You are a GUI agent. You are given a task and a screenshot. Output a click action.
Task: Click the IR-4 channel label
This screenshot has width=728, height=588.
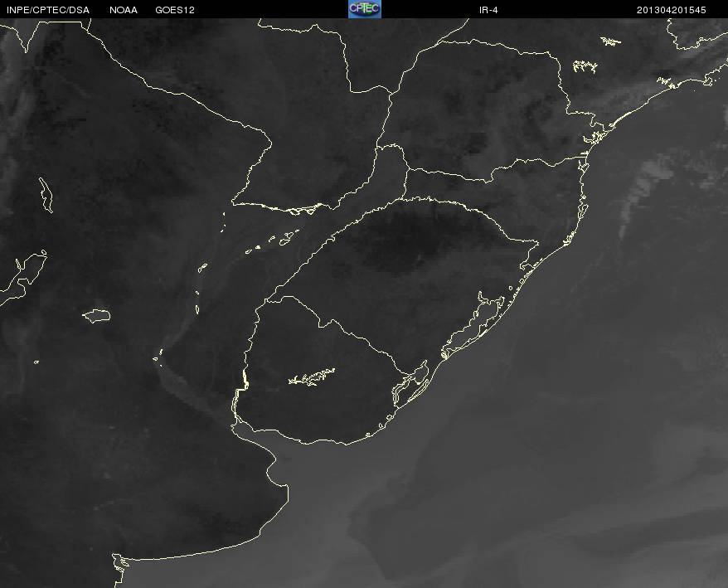click(488, 10)
